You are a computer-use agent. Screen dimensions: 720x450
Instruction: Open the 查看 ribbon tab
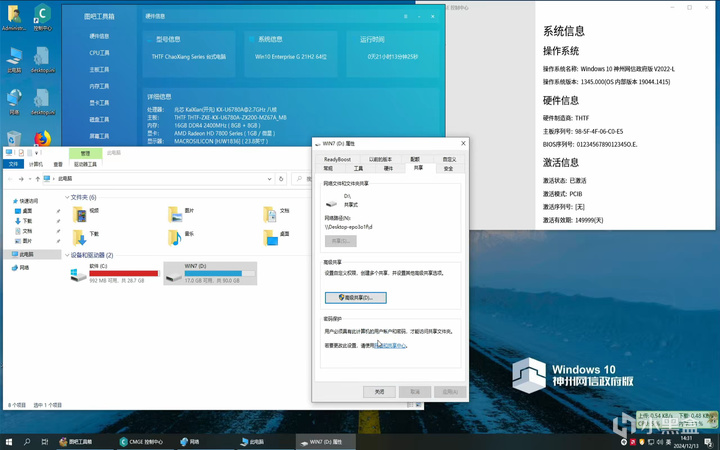point(58,164)
